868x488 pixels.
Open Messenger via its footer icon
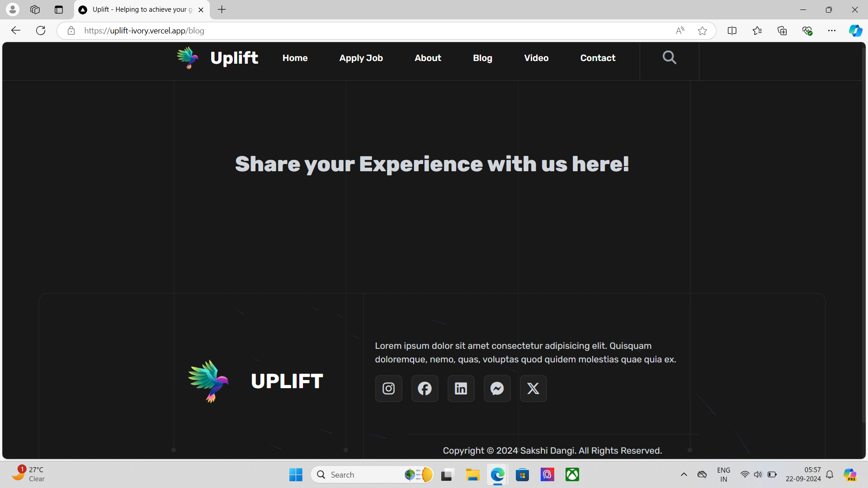[497, 388]
